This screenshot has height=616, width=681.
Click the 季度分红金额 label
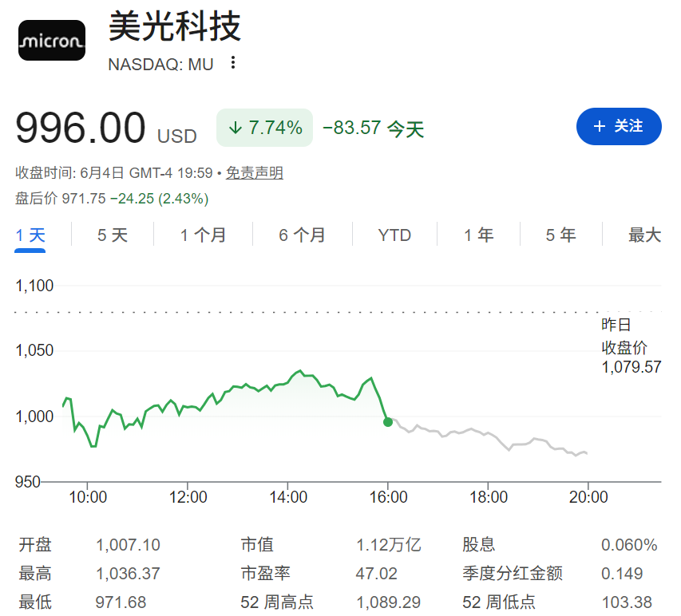pos(513,574)
